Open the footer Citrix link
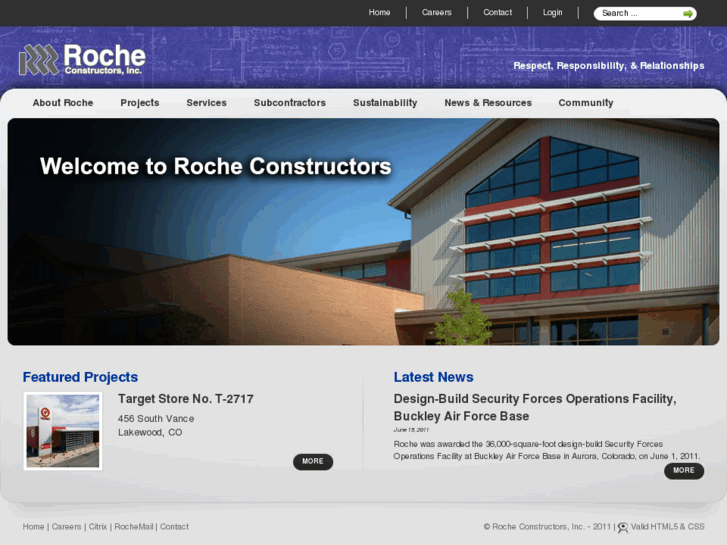 [x=98, y=527]
